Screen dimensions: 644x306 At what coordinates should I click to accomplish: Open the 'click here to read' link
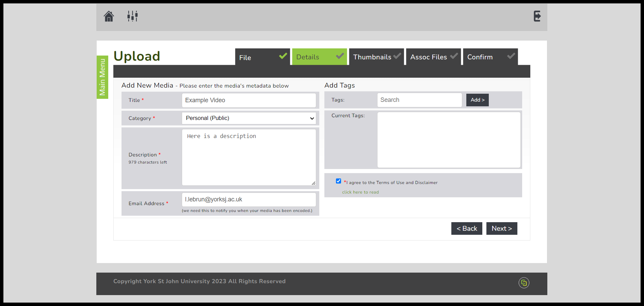[x=360, y=192]
